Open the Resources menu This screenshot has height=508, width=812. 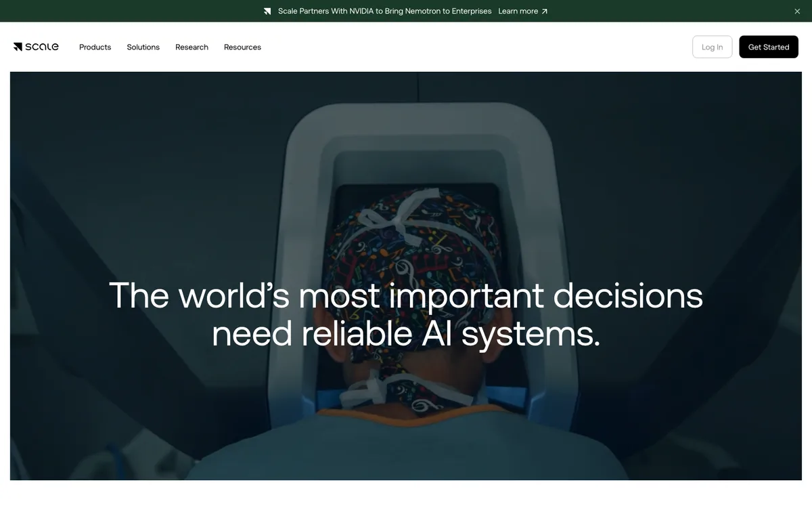point(242,47)
